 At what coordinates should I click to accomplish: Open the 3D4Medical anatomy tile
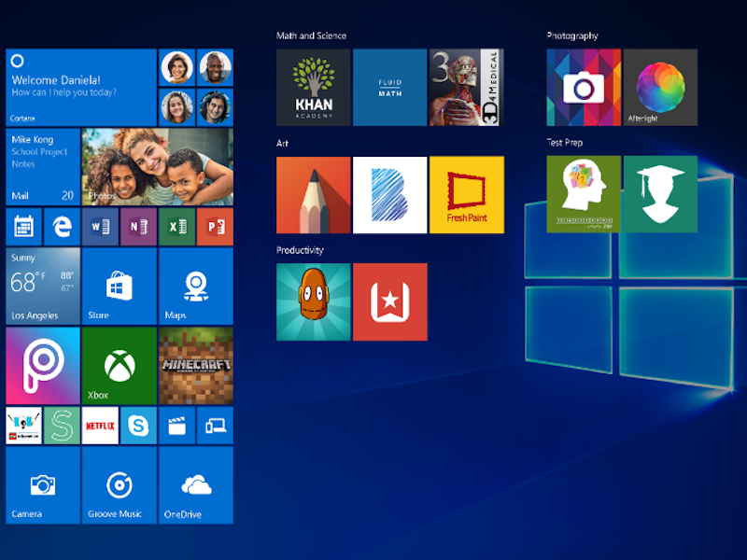pyautogui.click(x=466, y=87)
